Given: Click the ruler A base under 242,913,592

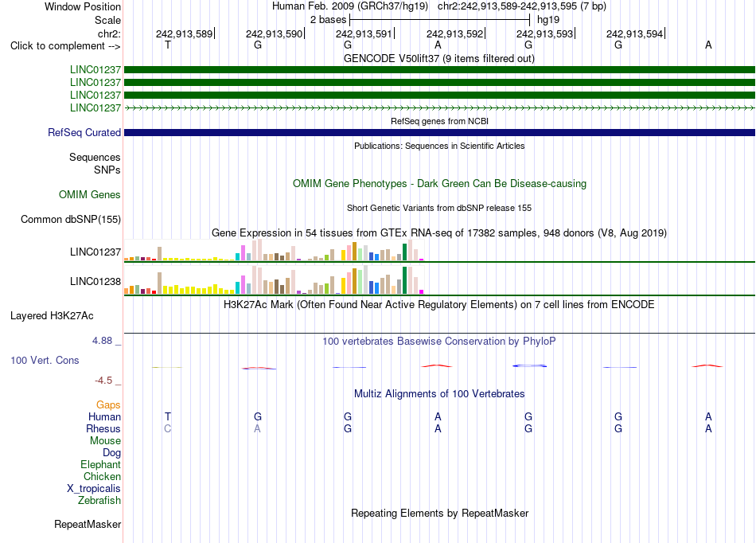Looking at the screenshot, I should point(438,45).
